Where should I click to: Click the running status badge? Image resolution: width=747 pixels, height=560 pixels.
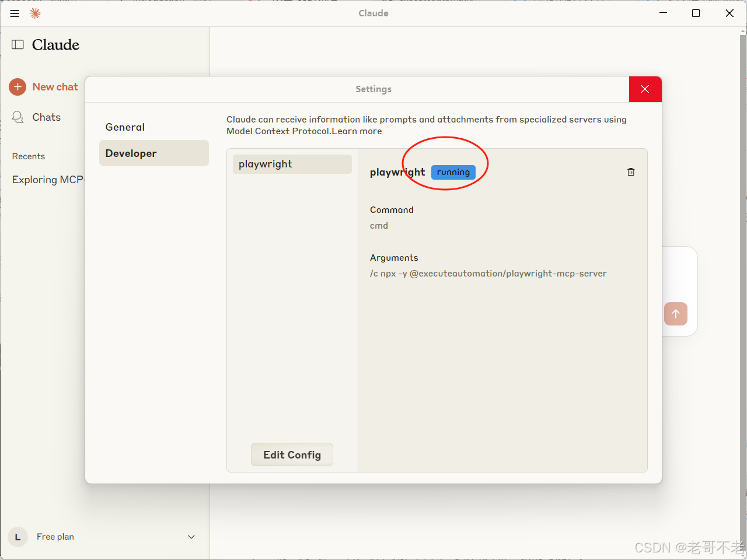point(453,172)
